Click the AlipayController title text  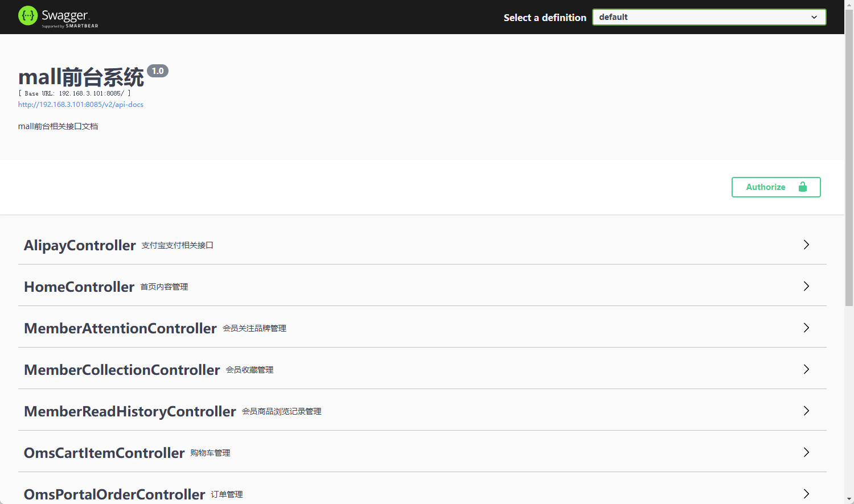80,245
